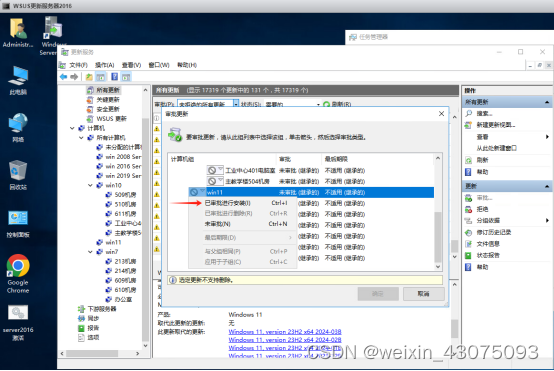Expand the 分组依据 submenu in actions pane

[547, 220]
